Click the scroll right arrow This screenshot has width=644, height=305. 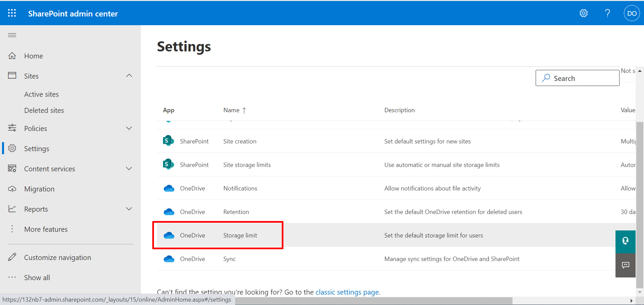point(631,301)
